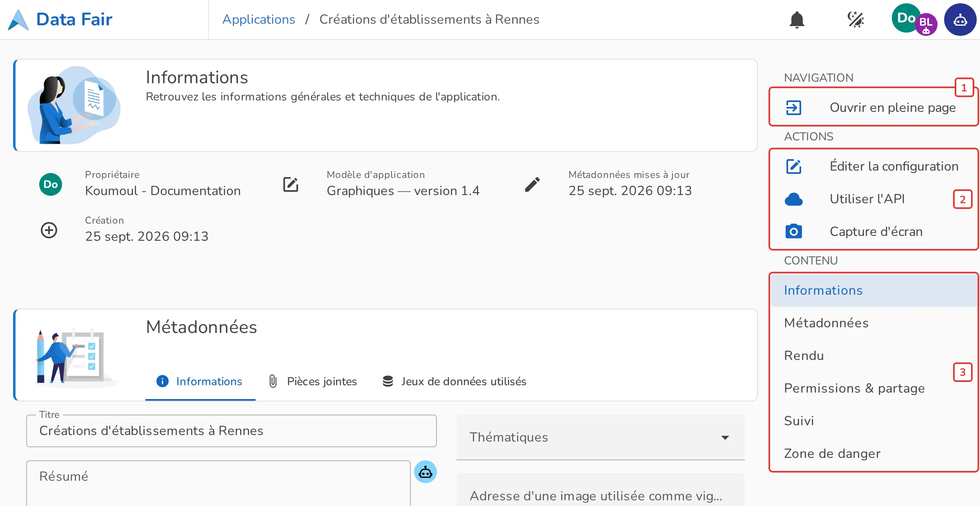Jump to the Rendu section
Viewport: 980px width, 506px height.
click(x=874, y=355)
